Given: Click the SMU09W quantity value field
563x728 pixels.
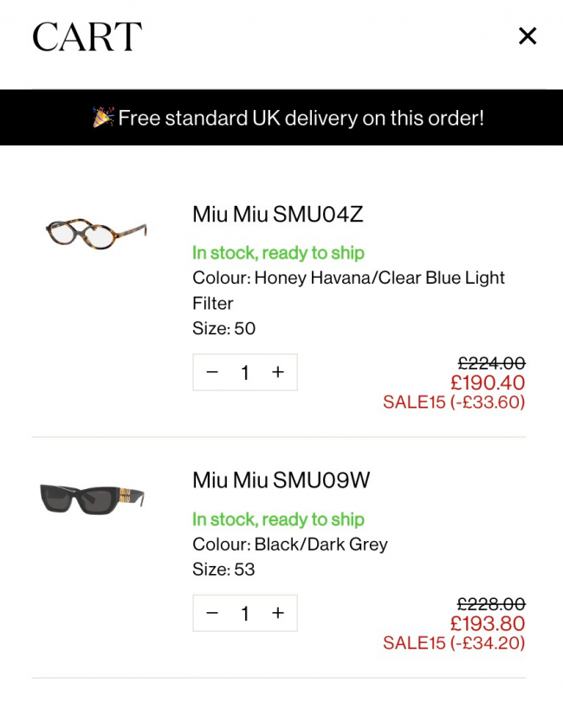Looking at the screenshot, I should coord(245,613).
